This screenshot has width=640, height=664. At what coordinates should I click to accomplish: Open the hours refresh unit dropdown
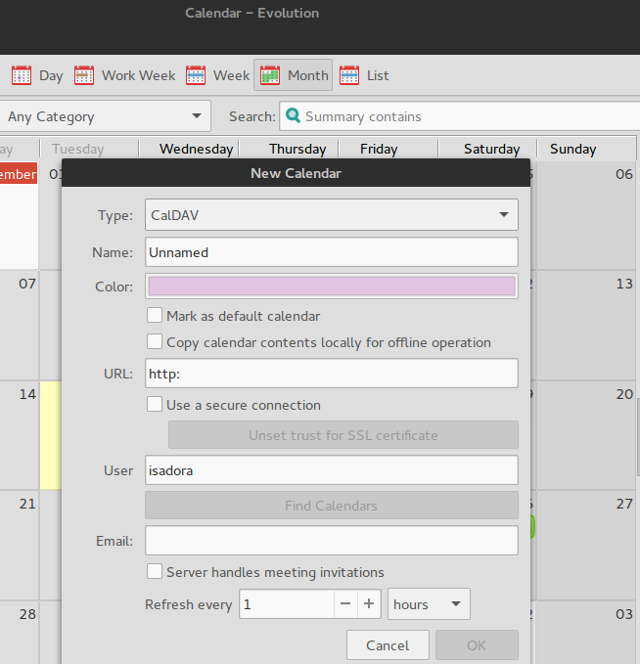click(429, 604)
